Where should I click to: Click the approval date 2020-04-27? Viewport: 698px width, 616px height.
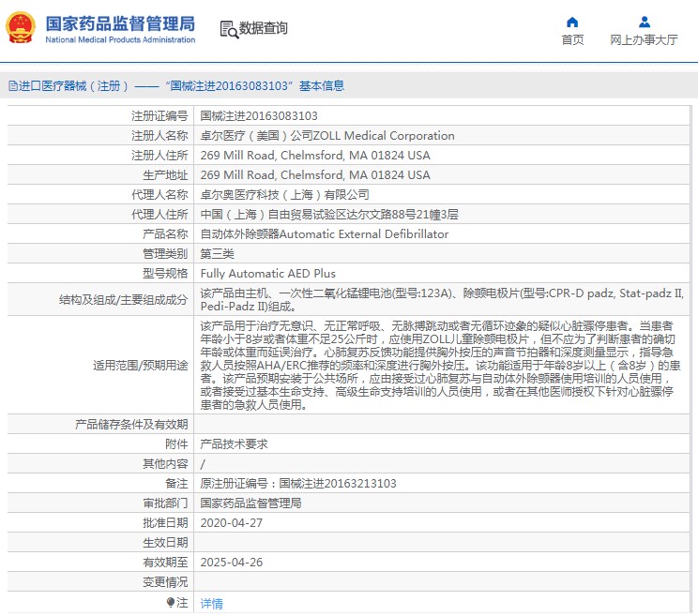tap(226, 523)
